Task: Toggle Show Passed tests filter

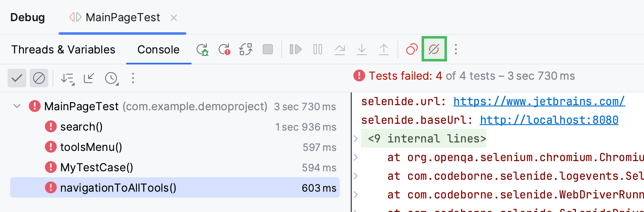Action: [x=17, y=78]
